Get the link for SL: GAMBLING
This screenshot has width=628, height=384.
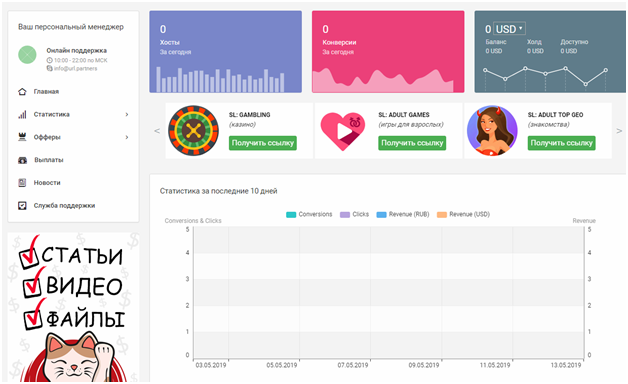263,143
